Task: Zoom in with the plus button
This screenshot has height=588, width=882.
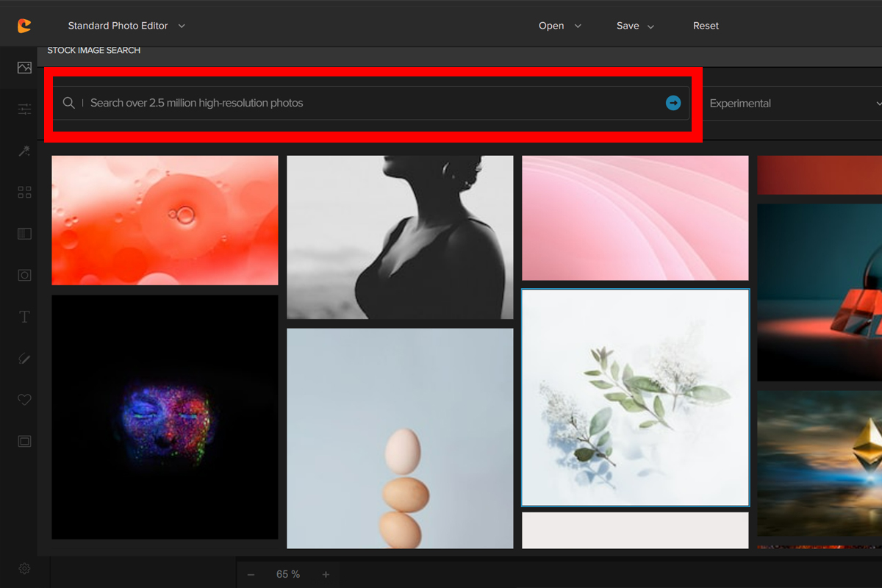Action: tap(326, 574)
